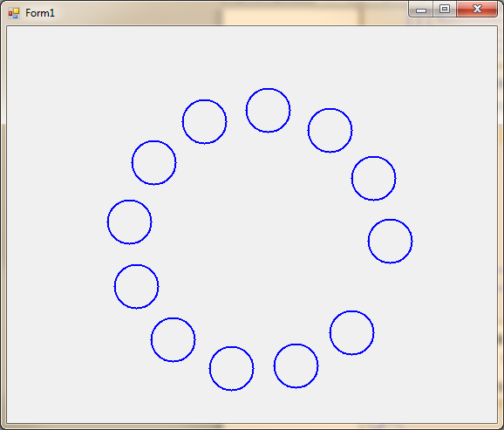Close the Form1 window

click(477, 9)
